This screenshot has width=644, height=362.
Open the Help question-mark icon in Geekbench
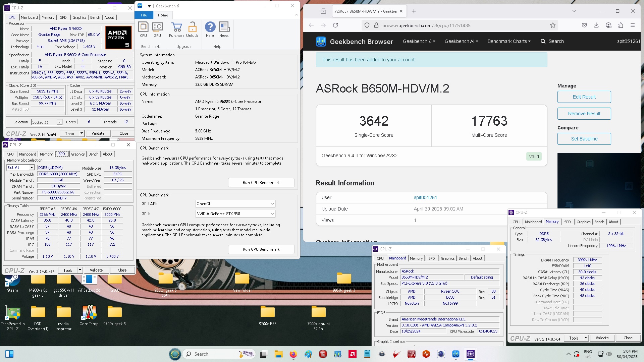pos(210,27)
